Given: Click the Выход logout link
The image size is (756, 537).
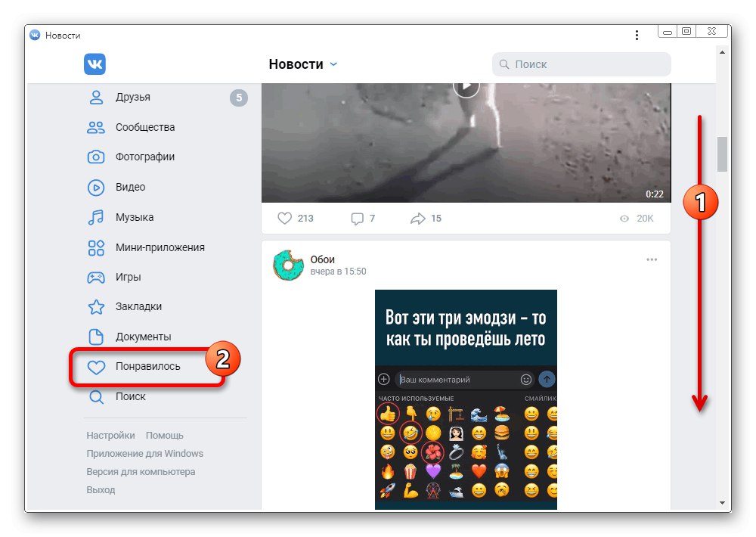Looking at the screenshot, I should (101, 489).
